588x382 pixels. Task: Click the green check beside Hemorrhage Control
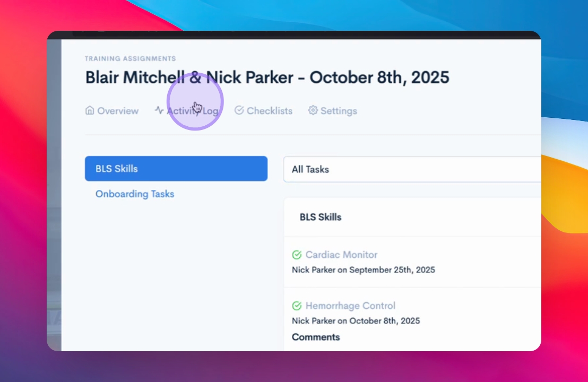click(297, 306)
